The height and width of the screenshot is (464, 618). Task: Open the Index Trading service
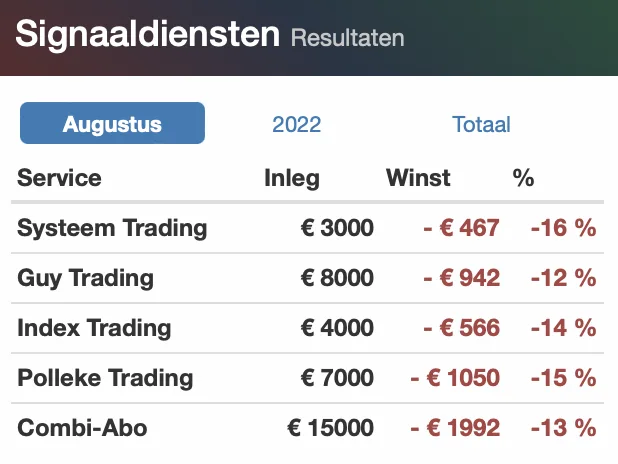pyautogui.click(x=94, y=328)
